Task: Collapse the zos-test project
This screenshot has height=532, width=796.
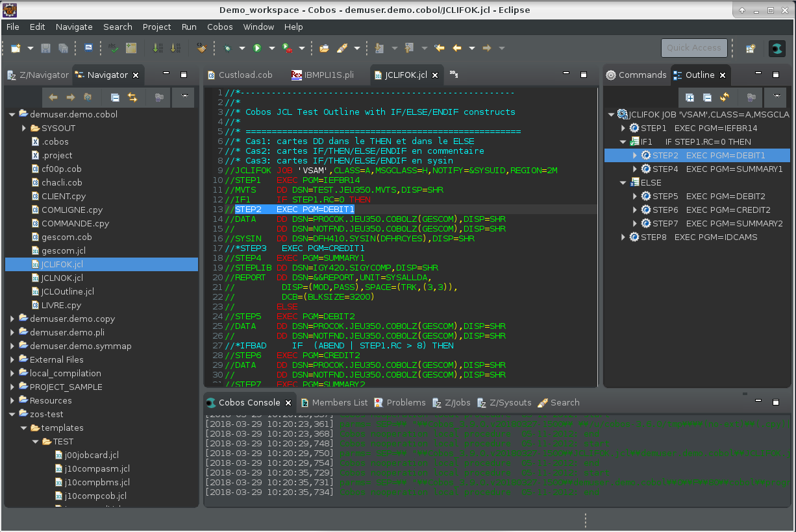Action: tap(12, 414)
